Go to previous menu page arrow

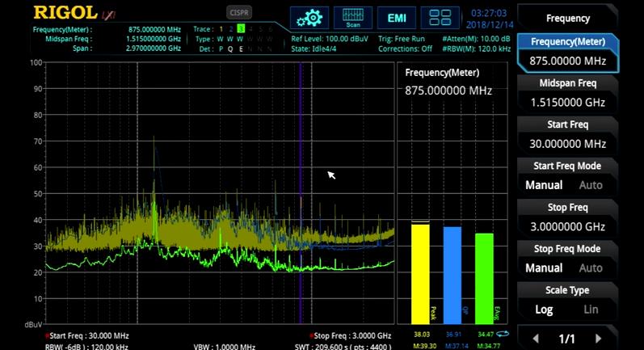536,339
